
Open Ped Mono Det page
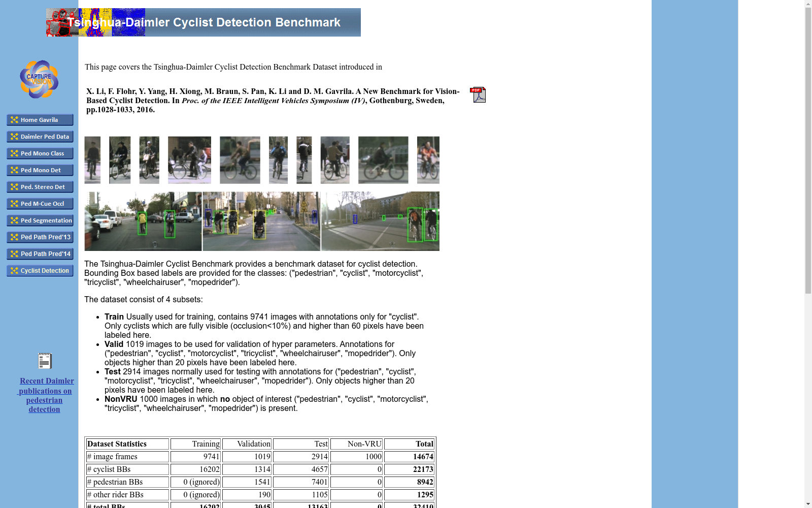40,170
